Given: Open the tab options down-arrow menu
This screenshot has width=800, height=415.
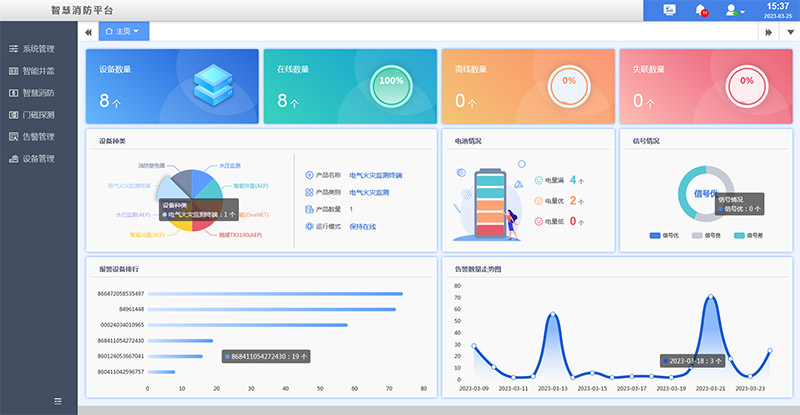Looking at the screenshot, I should [x=789, y=32].
